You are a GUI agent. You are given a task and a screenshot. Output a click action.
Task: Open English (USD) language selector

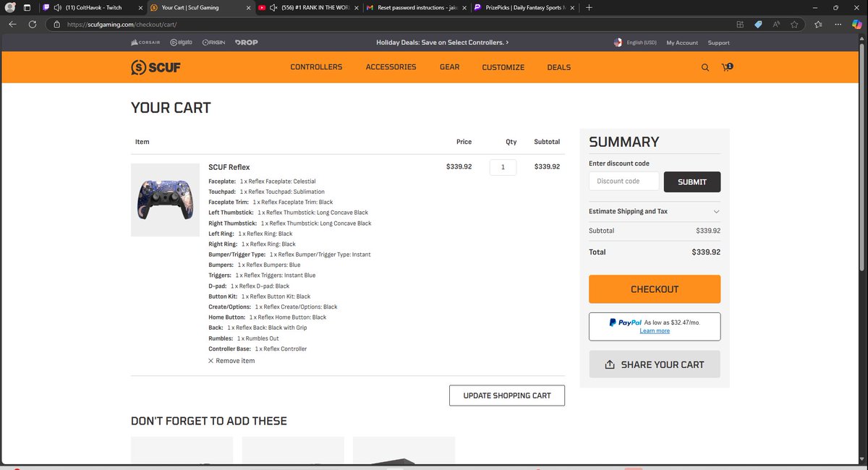[x=642, y=43]
